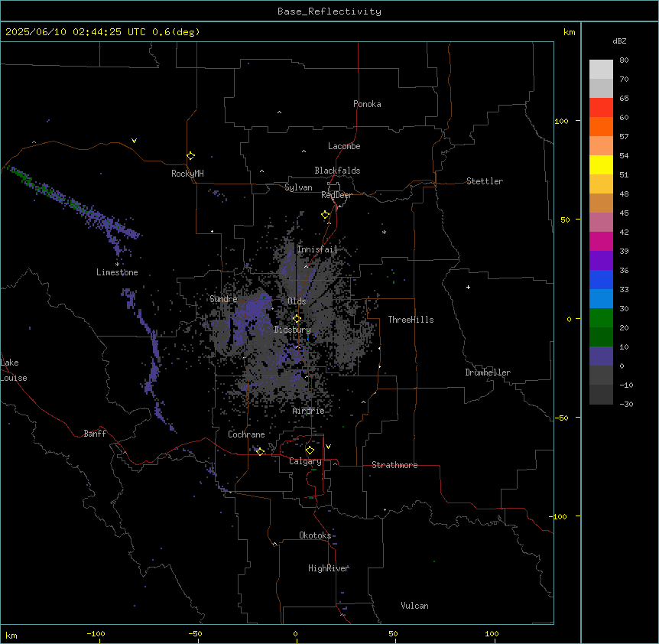The height and width of the screenshot is (644, 659).
Task: Click the 65 value in dBZ legend
Action: (x=624, y=98)
